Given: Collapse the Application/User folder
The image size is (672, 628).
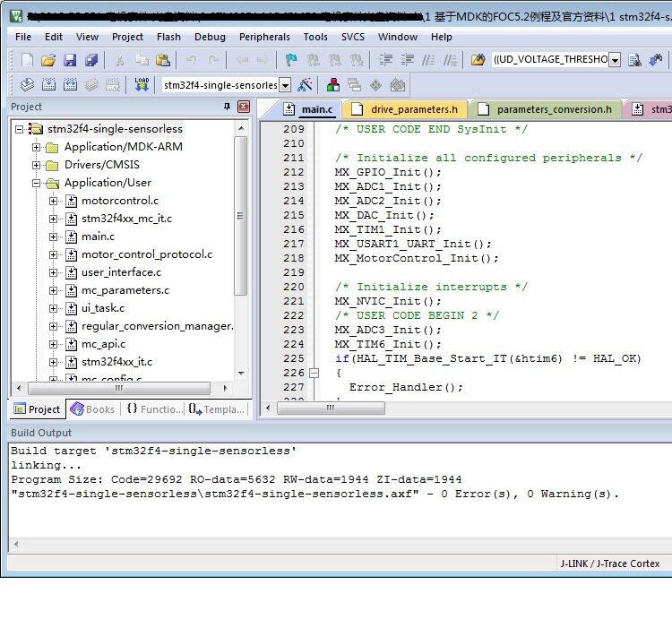Looking at the screenshot, I should [36, 184].
